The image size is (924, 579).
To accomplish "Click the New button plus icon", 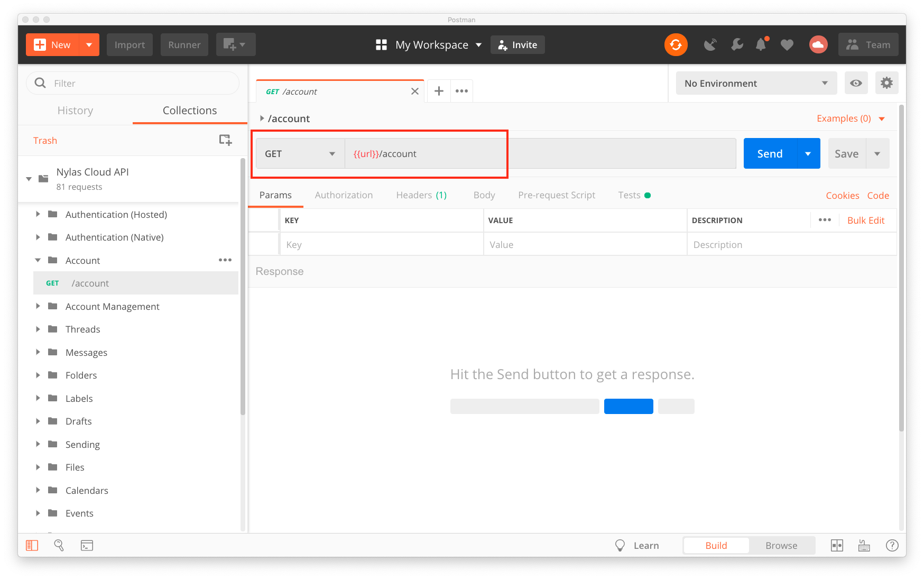I will pos(40,45).
